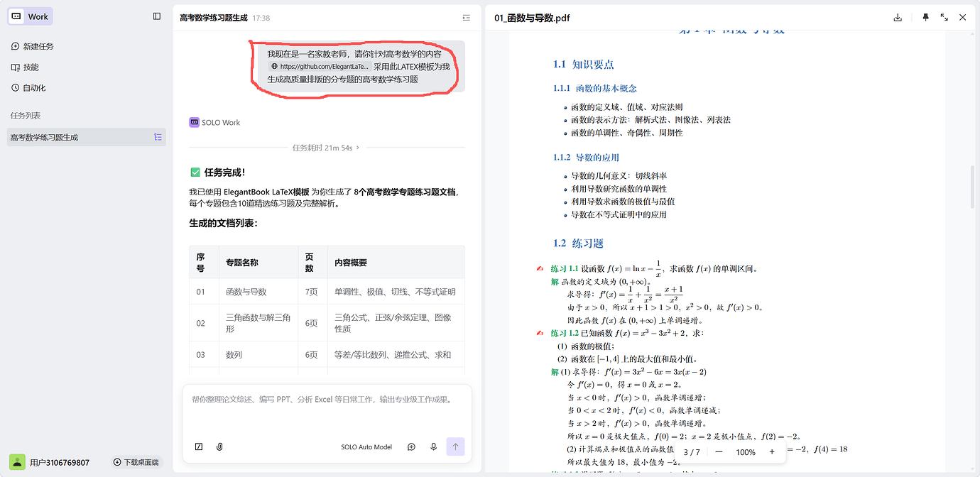Pin the PDF preview panel

coord(925,18)
